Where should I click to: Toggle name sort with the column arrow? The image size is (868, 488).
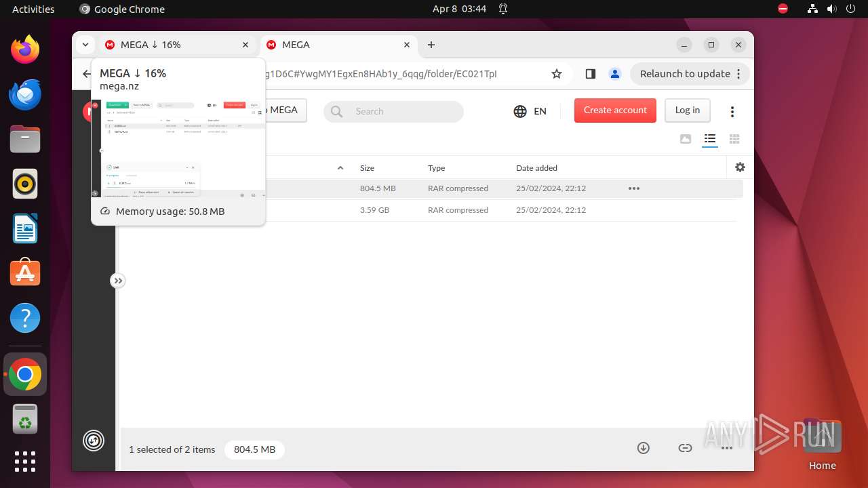340,168
